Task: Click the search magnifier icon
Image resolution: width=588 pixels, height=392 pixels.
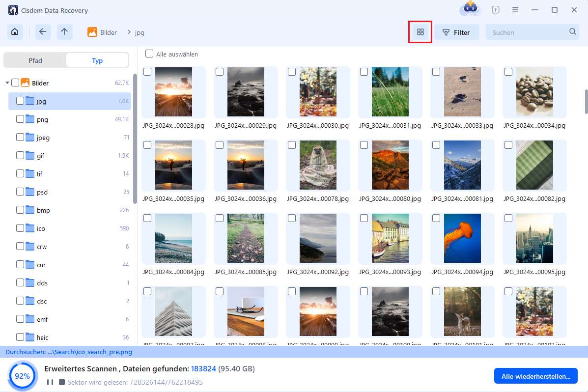Action: point(573,32)
